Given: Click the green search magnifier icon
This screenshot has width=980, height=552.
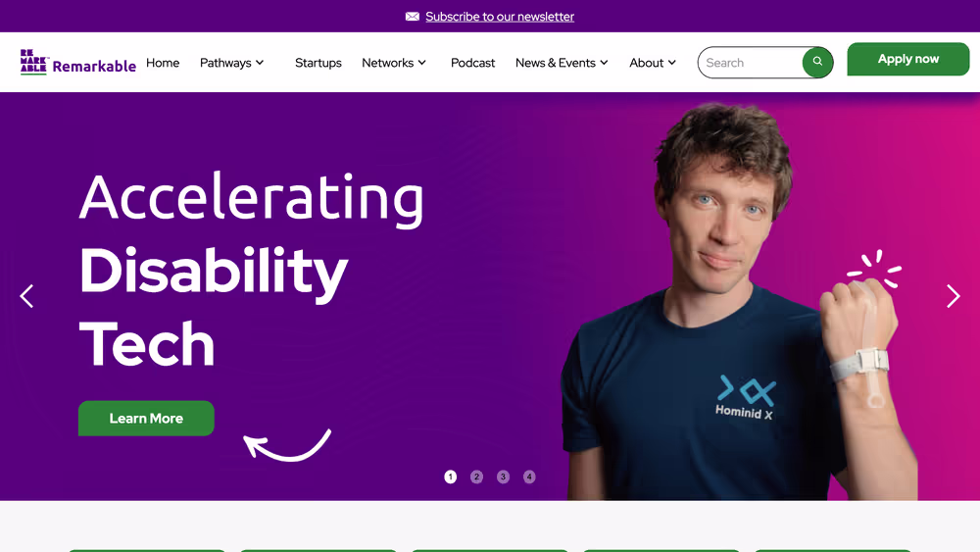Looking at the screenshot, I should tap(817, 62).
